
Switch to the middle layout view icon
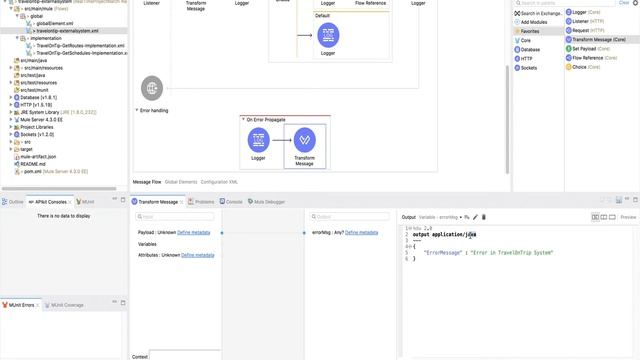[604, 217]
